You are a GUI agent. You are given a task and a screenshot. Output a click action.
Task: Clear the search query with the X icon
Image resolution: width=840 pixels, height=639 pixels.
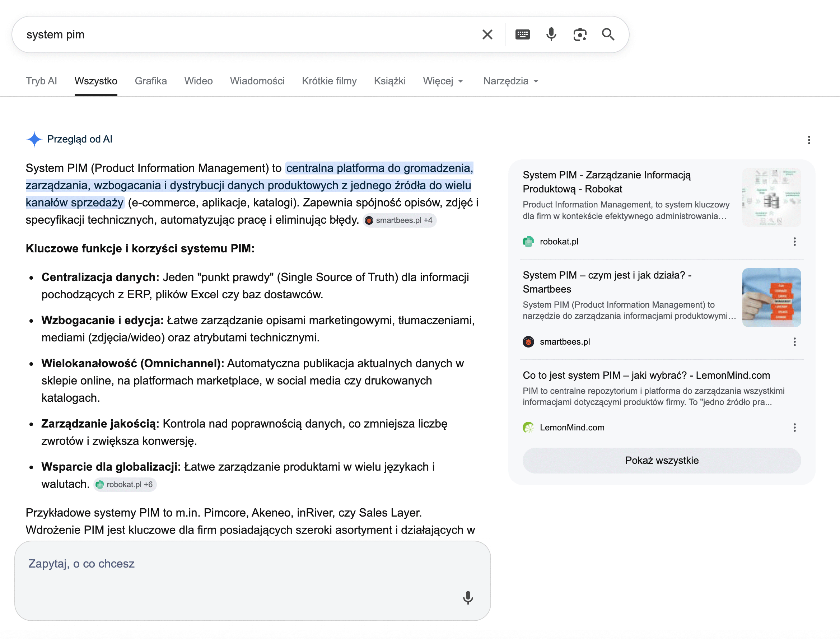point(487,34)
